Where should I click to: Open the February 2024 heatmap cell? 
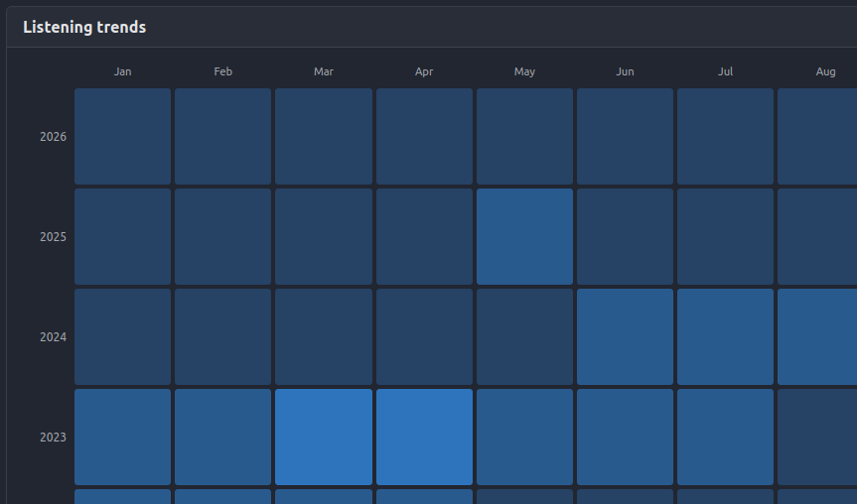click(x=223, y=337)
